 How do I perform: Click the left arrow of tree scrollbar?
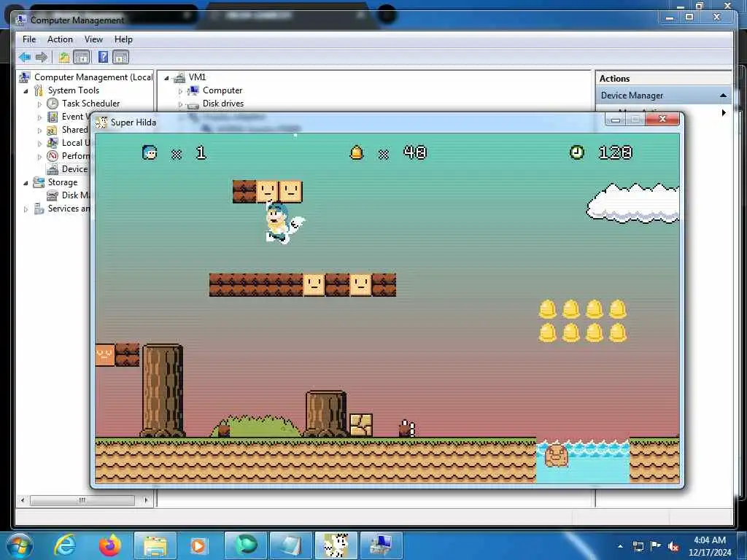pyautogui.click(x=23, y=500)
